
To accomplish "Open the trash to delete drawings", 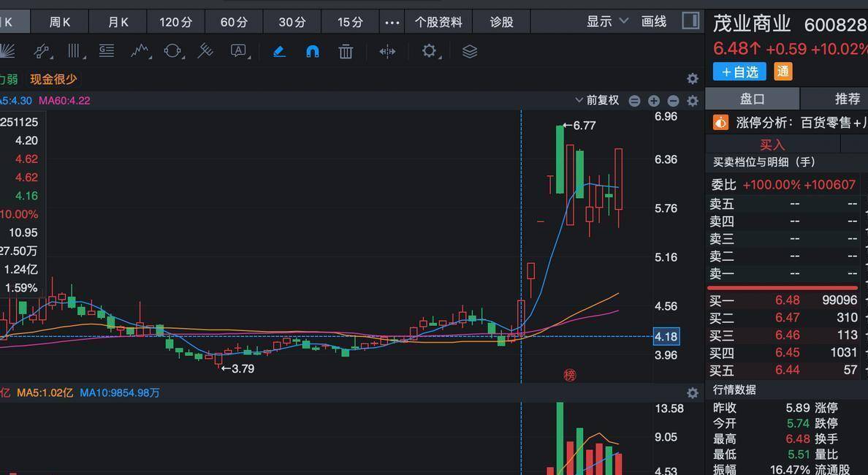I will point(345,51).
